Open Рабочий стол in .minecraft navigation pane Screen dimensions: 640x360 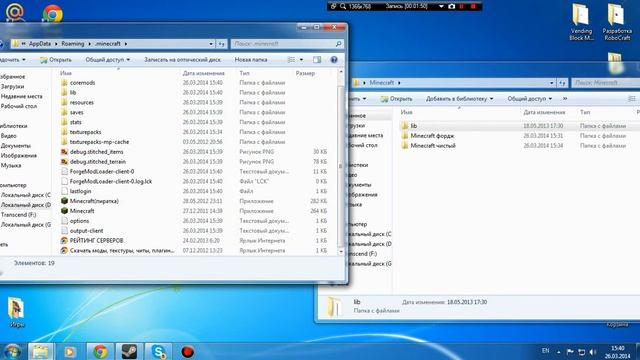(19, 106)
